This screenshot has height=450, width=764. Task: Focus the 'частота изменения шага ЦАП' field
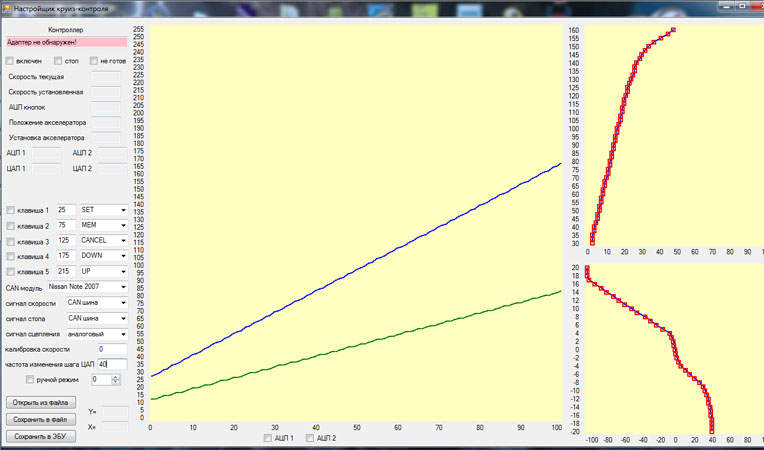[x=110, y=364]
